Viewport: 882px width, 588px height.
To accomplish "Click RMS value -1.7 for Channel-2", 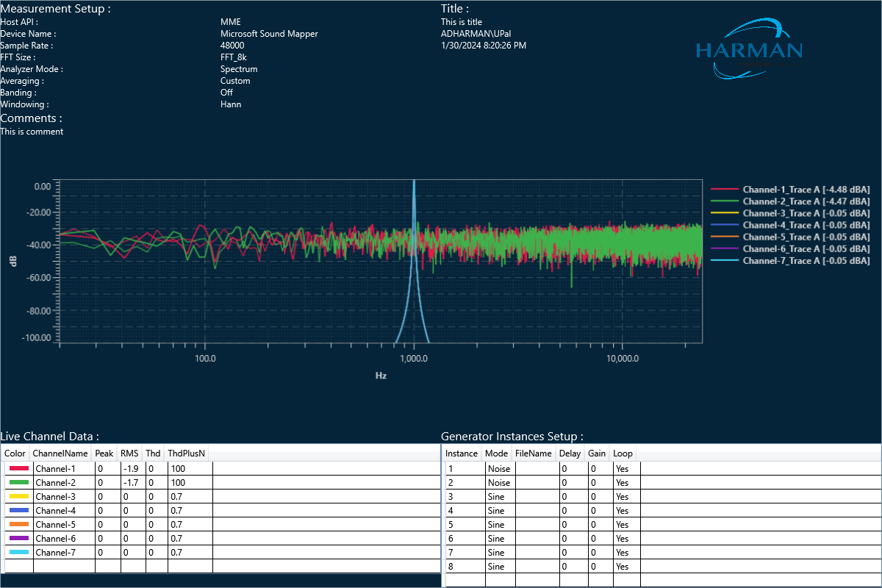I will coord(133,482).
